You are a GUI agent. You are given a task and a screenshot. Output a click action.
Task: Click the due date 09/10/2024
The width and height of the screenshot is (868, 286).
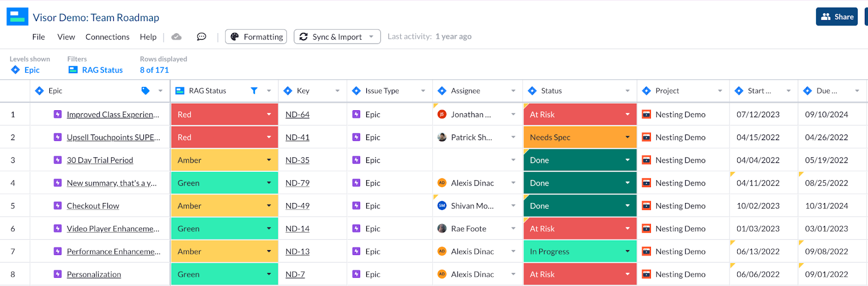point(826,115)
